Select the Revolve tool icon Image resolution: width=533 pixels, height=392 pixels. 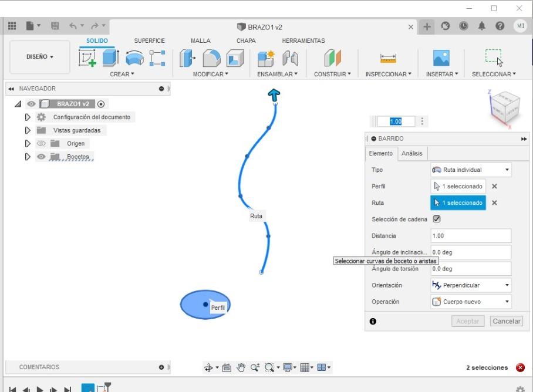134,58
